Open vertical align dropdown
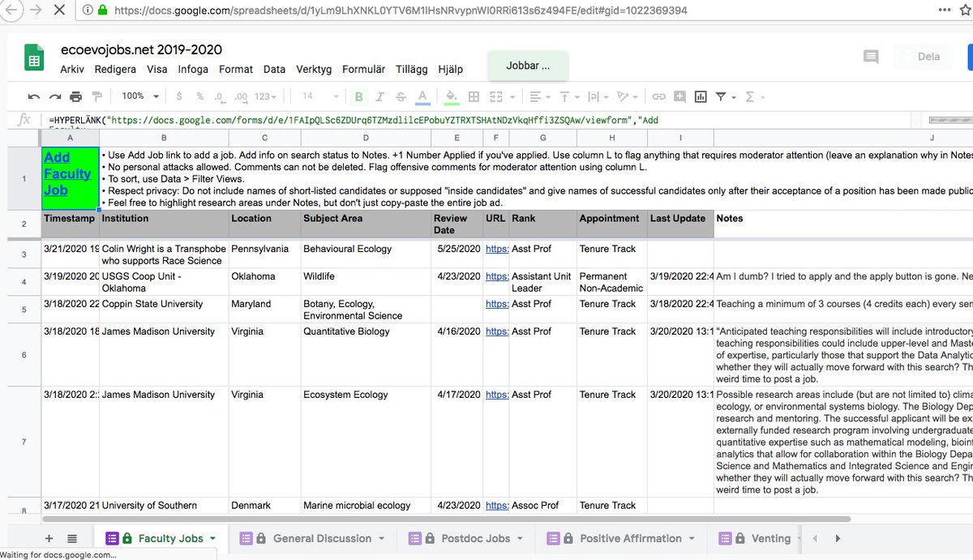This screenshot has width=973, height=560. pos(568,96)
